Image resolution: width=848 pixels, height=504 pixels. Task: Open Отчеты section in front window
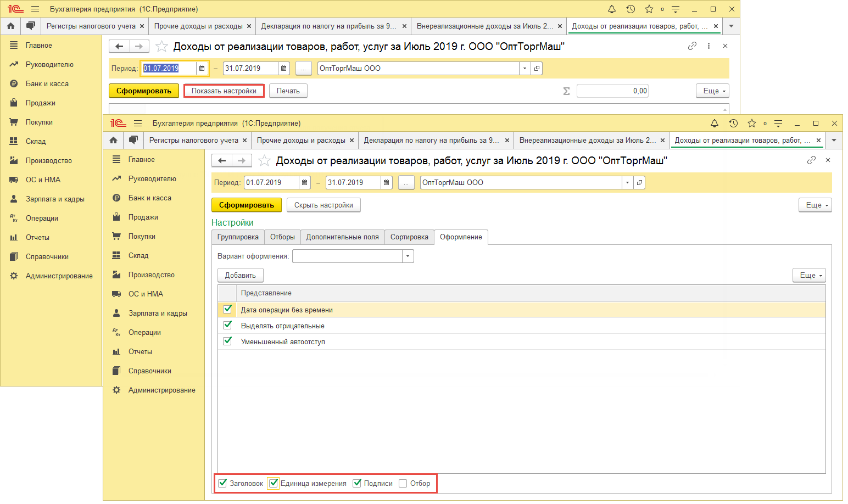coord(140,352)
